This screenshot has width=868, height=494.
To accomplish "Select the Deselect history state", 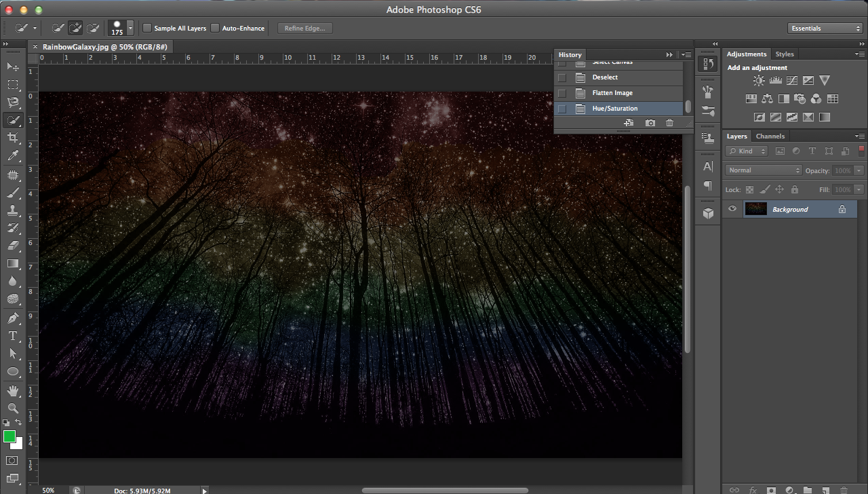I will point(618,77).
